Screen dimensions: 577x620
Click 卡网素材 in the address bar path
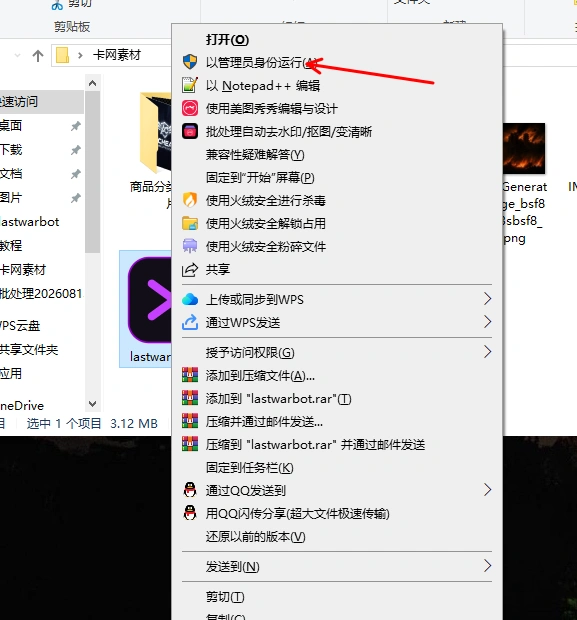point(117,55)
